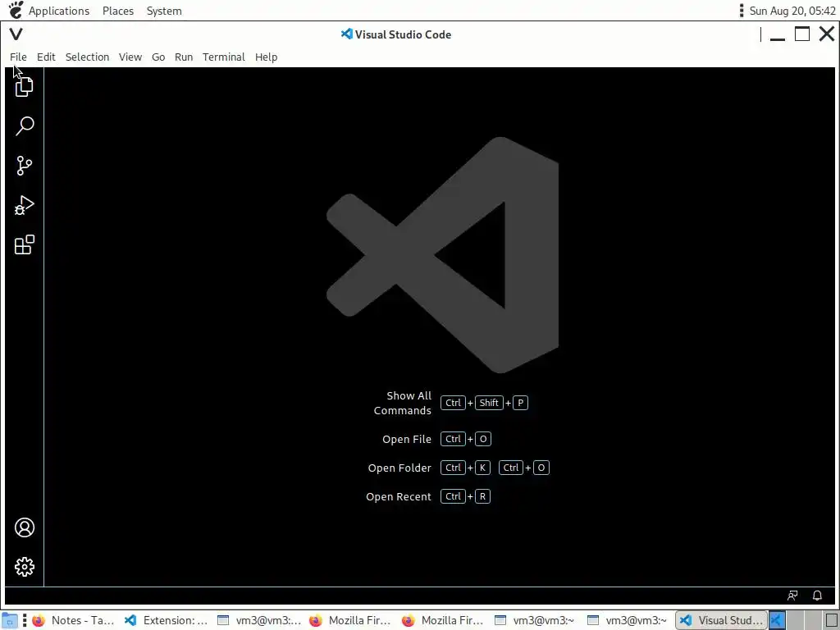
Task: Minimize the Visual Studio Code window
Action: [x=778, y=35]
